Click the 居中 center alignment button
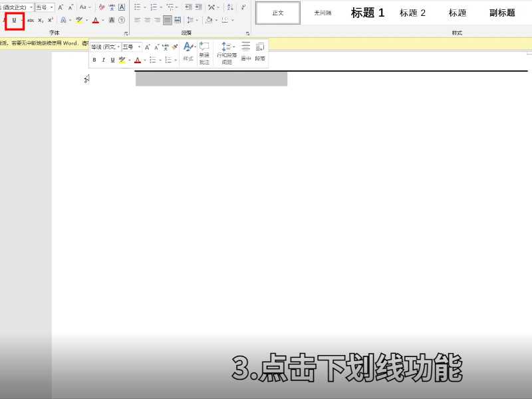The image size is (532, 399). pos(246,52)
